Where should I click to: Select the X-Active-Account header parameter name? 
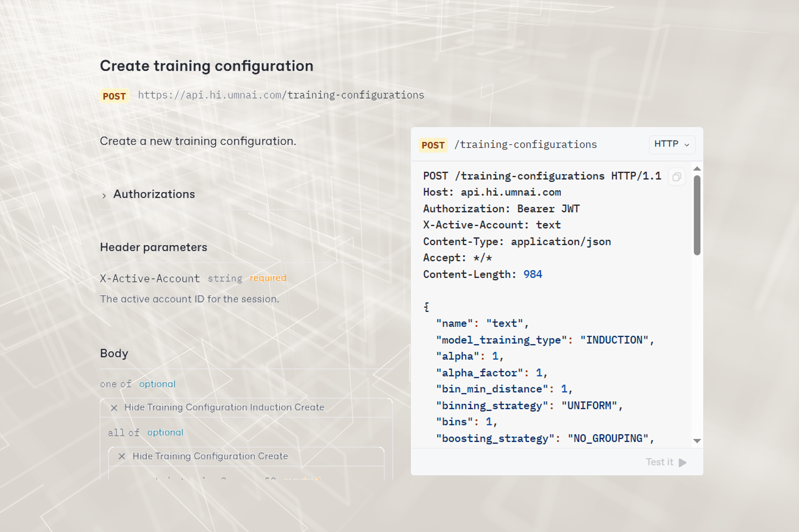(x=150, y=278)
